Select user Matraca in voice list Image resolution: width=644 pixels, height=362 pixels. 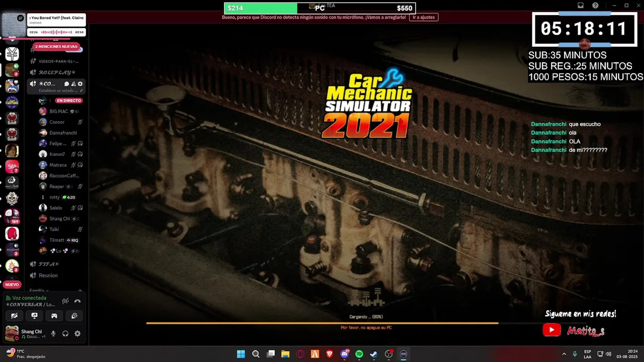pos(61,165)
